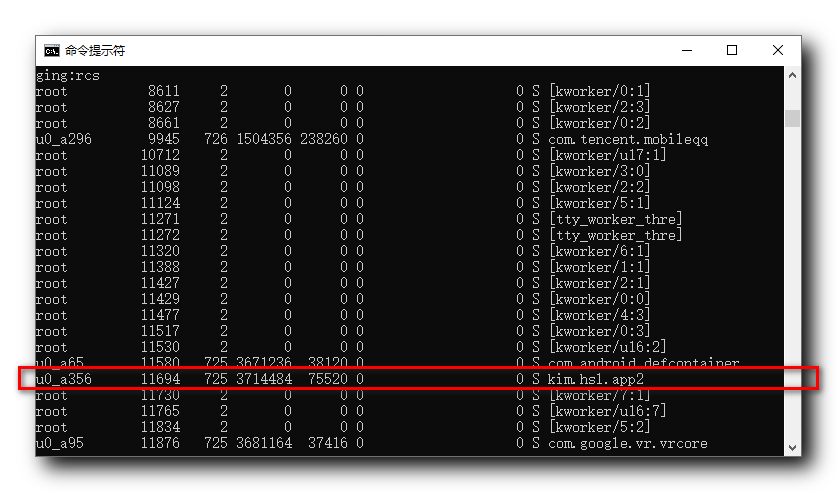Click the com.tencent.mobileqq process name
This screenshot has width=837, height=492.
628,139
